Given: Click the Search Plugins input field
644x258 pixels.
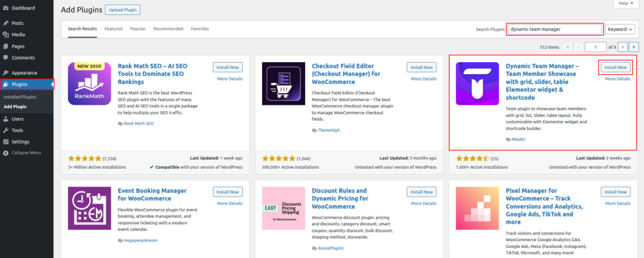Looking at the screenshot, I should click(x=555, y=29).
